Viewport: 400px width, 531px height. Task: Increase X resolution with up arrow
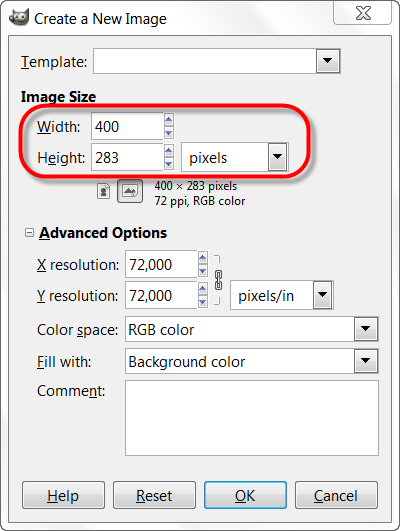click(203, 258)
